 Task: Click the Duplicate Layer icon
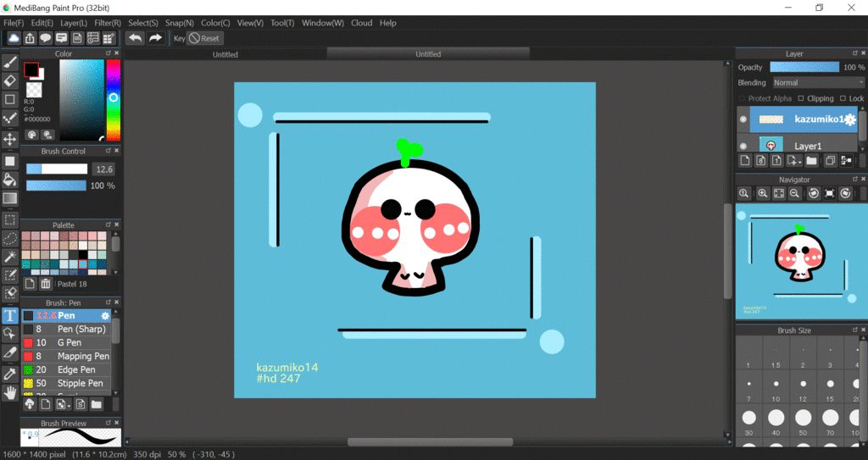[x=830, y=160]
